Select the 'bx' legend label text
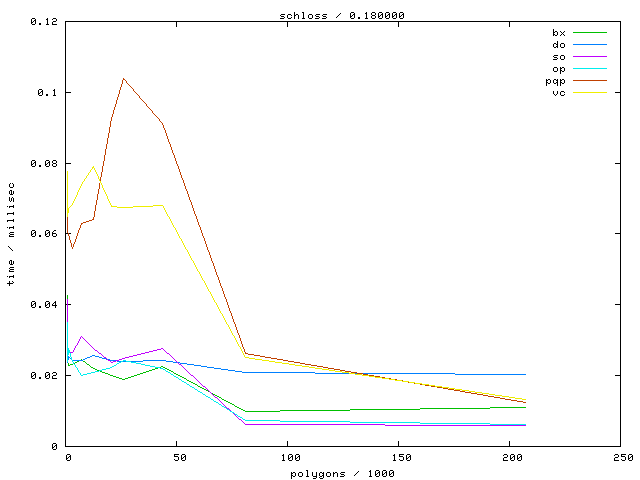Screen dimensions: 640x480 pos(558,33)
